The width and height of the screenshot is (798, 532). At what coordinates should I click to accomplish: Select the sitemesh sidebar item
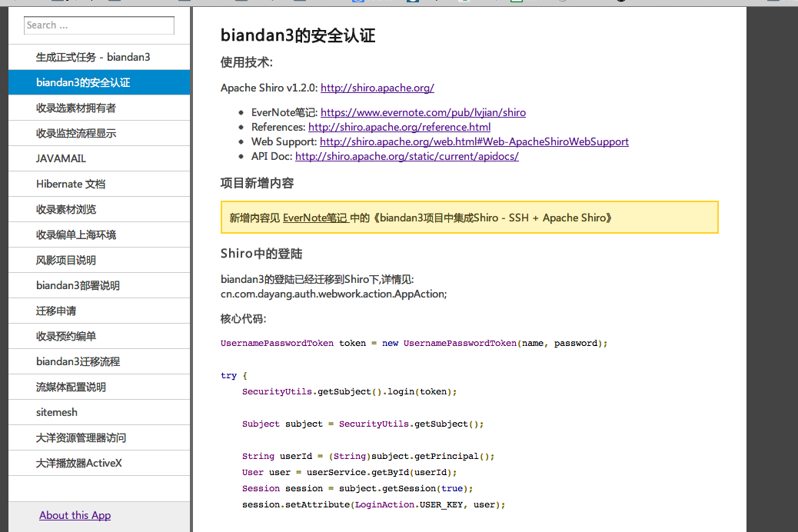click(57, 412)
